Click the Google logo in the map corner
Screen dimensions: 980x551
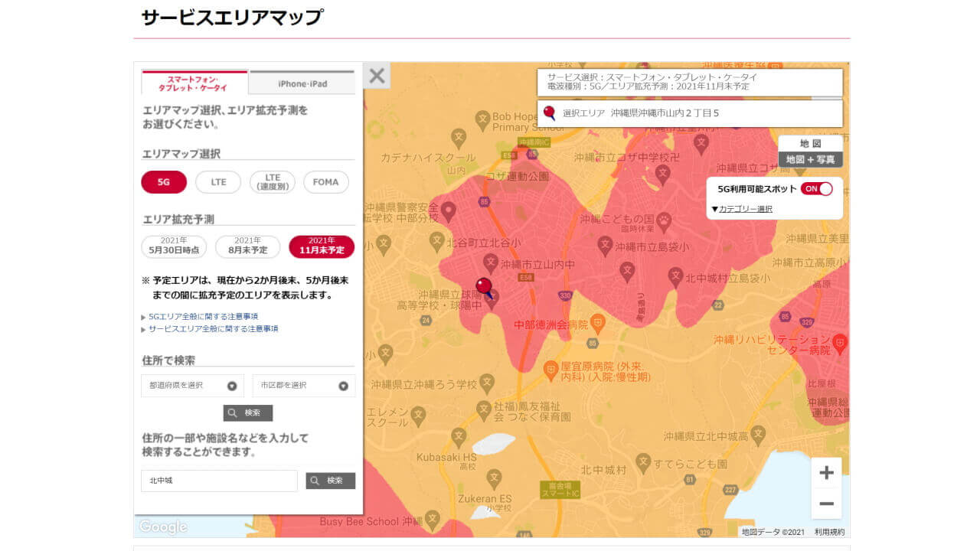click(x=162, y=527)
